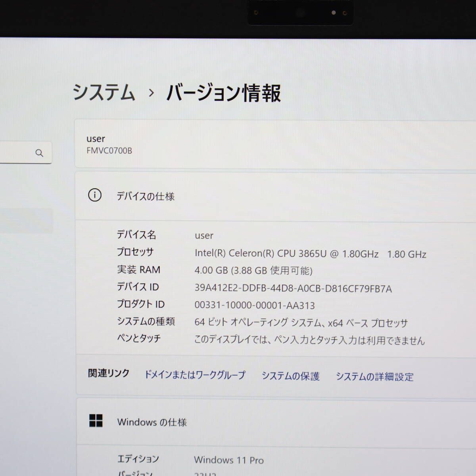Click the デバイス ID label
Screen dimensions: 476x476
138,287
